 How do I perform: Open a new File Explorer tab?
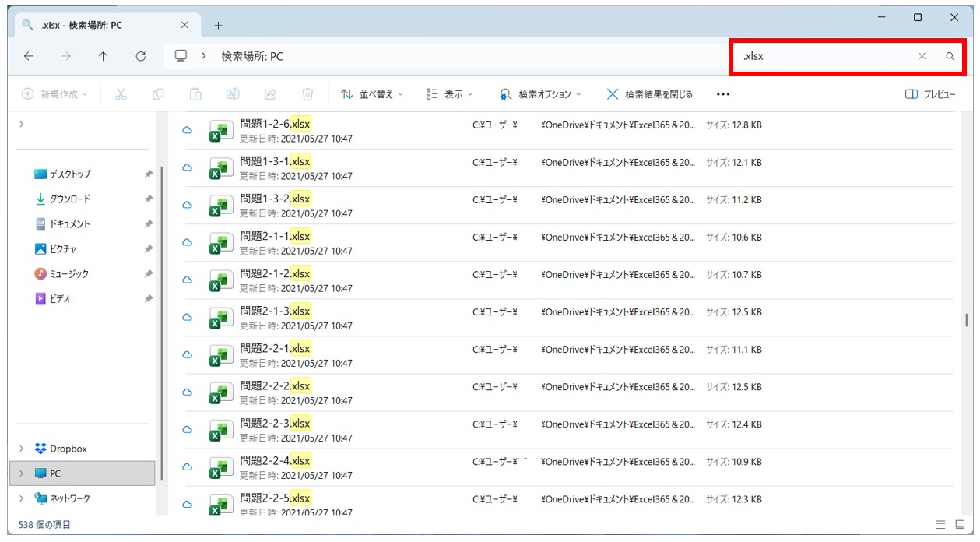coord(219,24)
